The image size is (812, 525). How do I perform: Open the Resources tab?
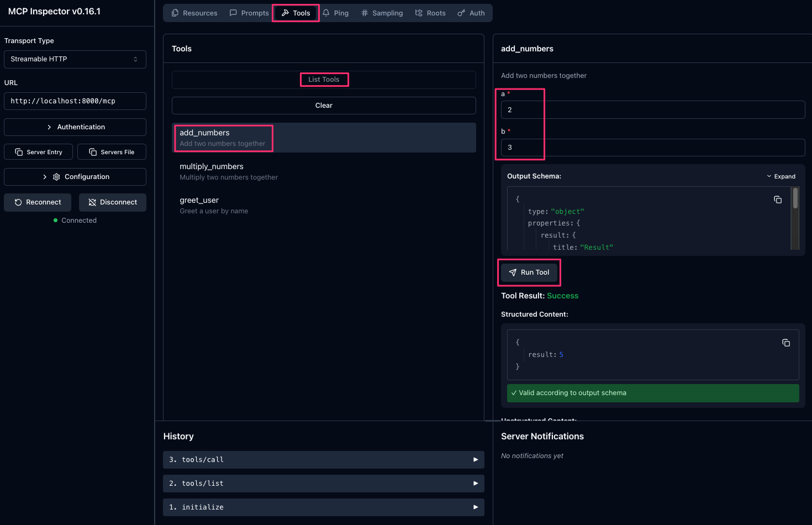[194, 13]
